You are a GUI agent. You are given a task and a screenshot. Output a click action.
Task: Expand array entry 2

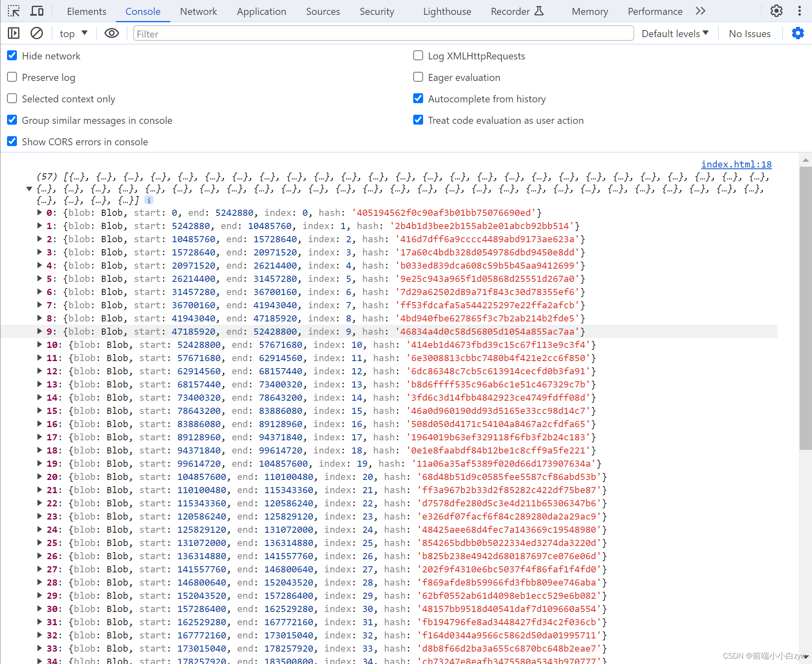pyautogui.click(x=40, y=239)
